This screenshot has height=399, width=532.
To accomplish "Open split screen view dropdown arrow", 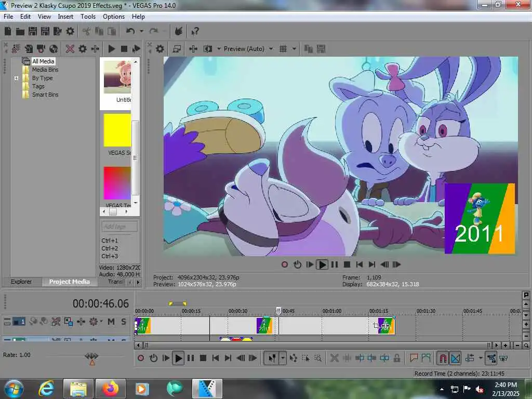I will (219, 49).
